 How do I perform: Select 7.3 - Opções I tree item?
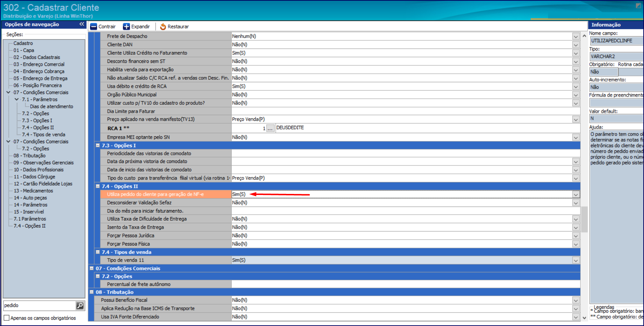[x=37, y=120]
